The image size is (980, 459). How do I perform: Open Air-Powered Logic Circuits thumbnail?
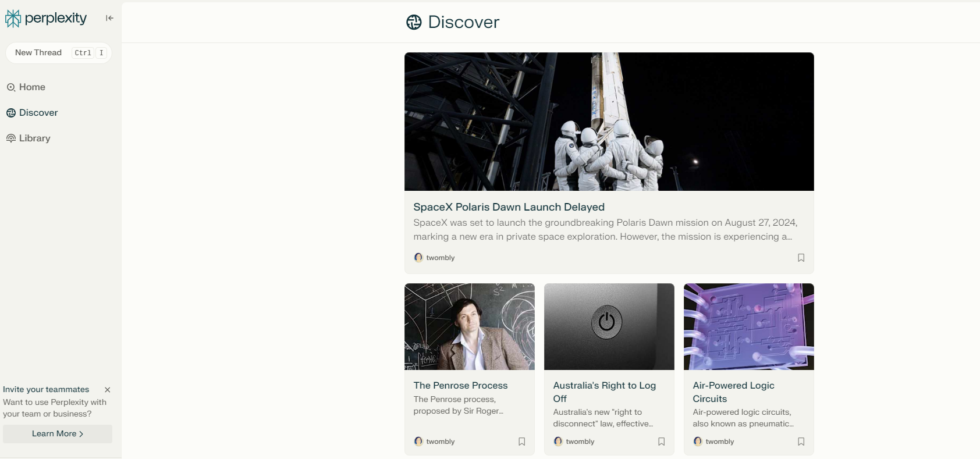pos(749,327)
